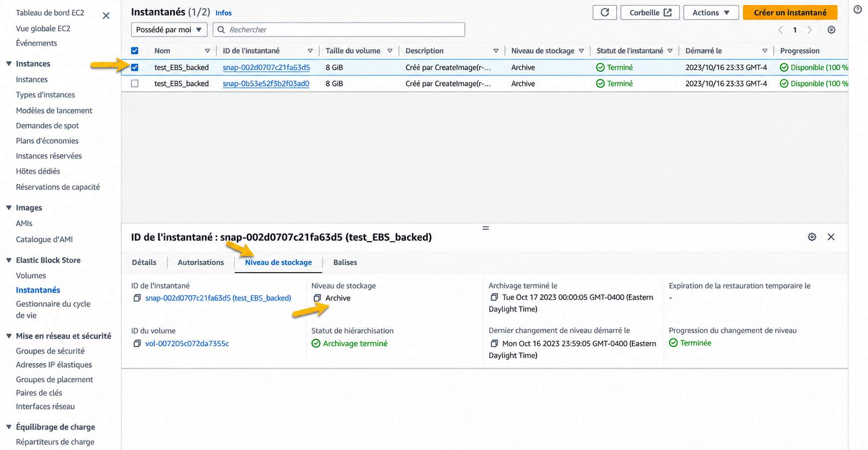
Task: Open AMIs in the sidebar
Action: tap(24, 223)
